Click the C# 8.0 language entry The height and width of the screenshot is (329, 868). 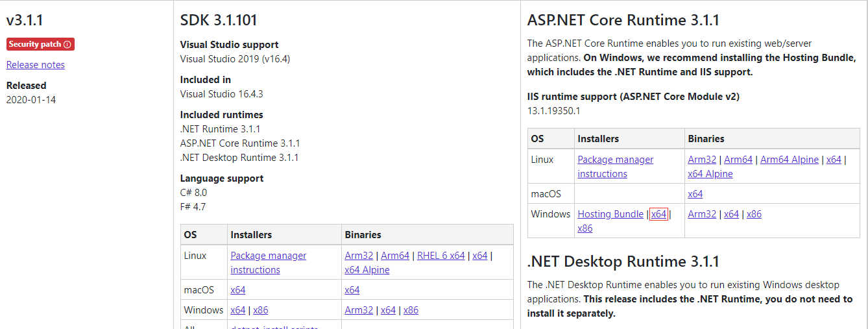(x=194, y=193)
